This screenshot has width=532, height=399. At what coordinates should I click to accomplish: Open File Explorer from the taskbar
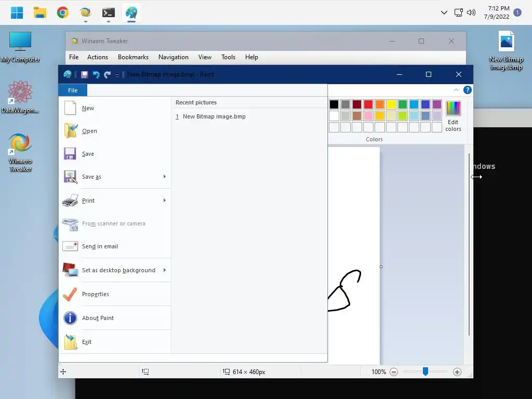pyautogui.click(x=39, y=12)
